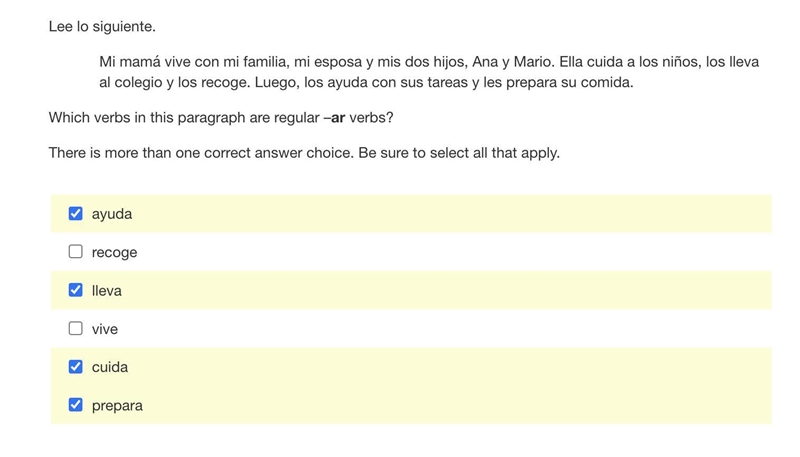Click the 'Which verbs in this paragraph' question

221,118
